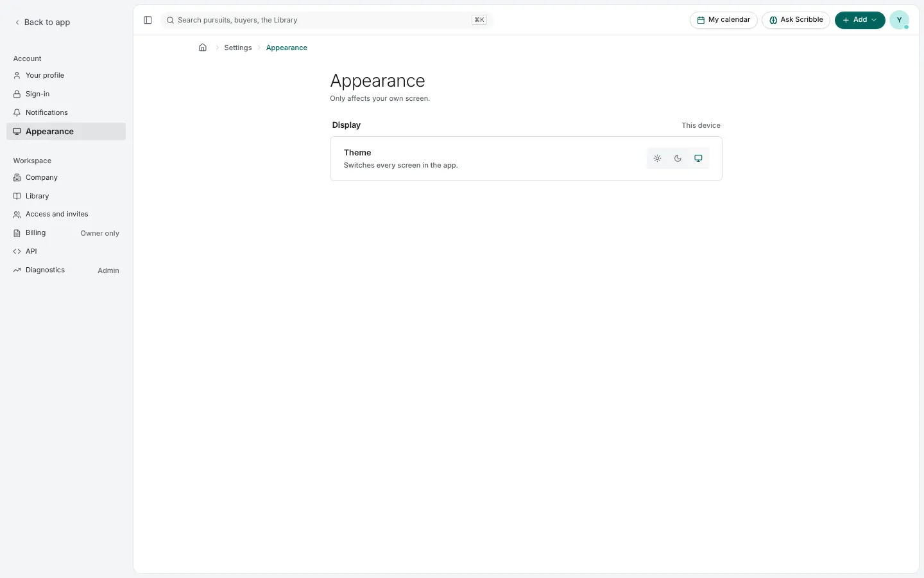Open Company workspace settings

pyautogui.click(x=66, y=177)
